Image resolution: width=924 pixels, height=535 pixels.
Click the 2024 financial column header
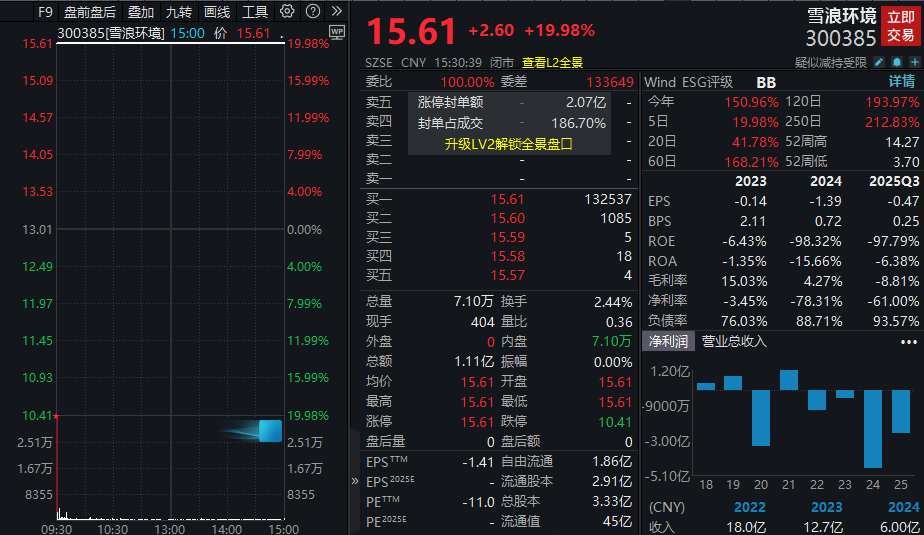pyautogui.click(x=826, y=181)
